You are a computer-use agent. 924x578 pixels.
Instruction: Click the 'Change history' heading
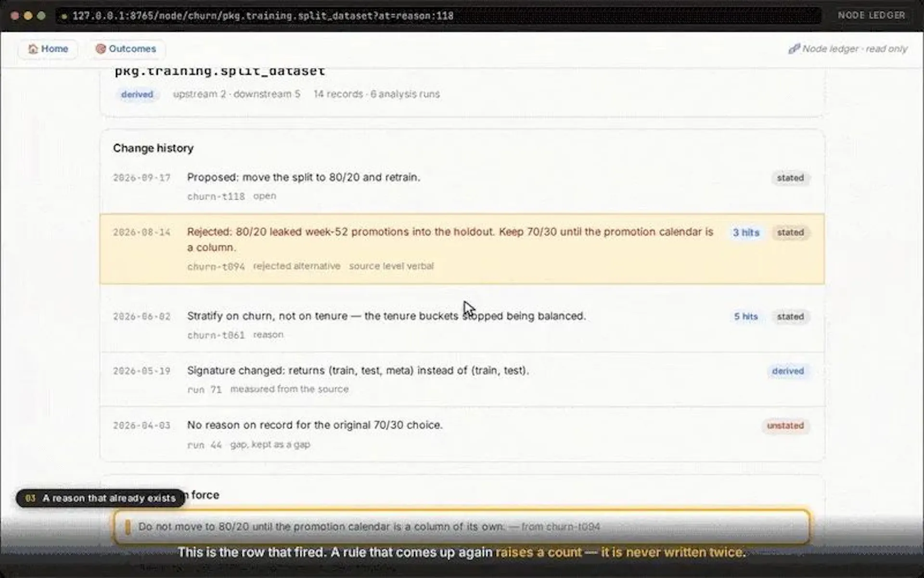(x=153, y=148)
